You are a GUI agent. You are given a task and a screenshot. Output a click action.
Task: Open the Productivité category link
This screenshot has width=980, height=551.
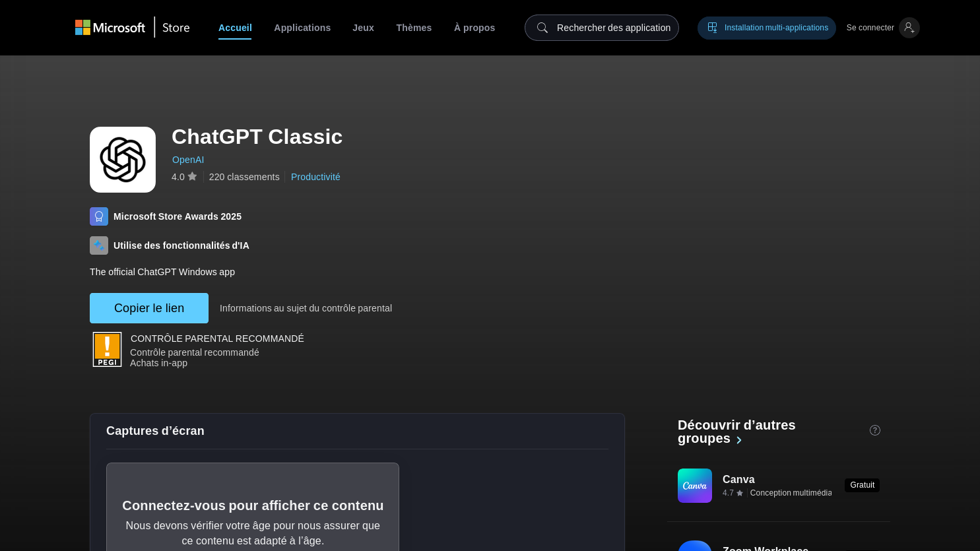315,177
